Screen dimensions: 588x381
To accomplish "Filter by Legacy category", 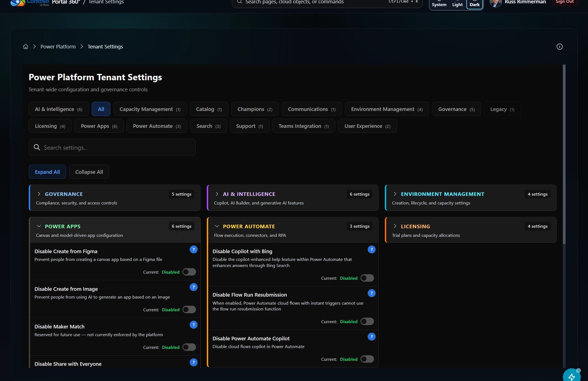I will tap(502, 109).
